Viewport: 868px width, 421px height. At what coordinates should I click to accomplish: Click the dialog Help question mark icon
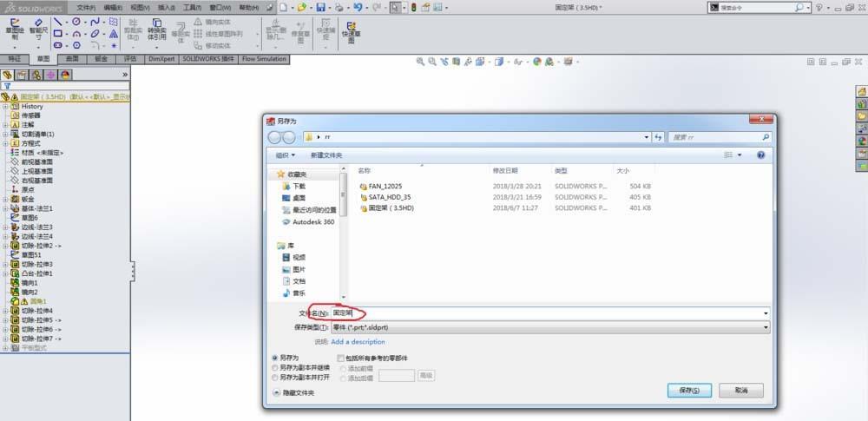tap(760, 155)
